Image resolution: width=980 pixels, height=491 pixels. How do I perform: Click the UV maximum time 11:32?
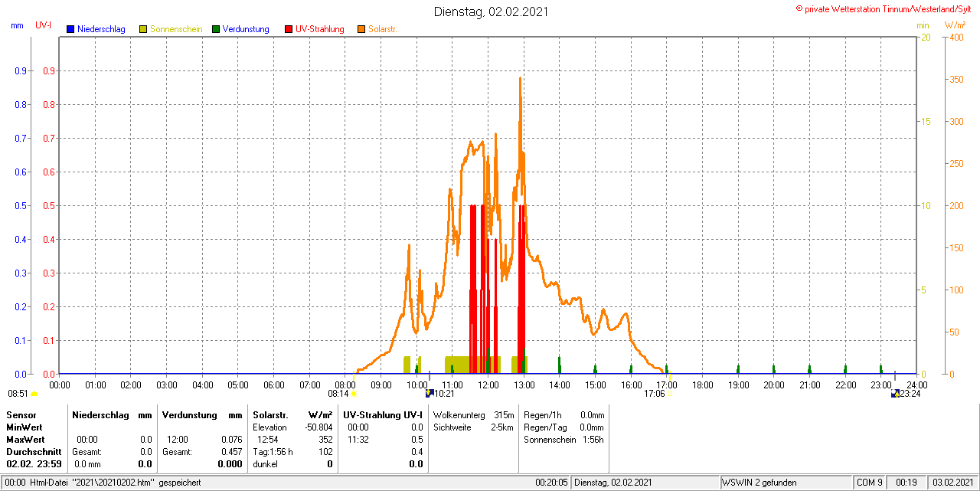(x=358, y=440)
